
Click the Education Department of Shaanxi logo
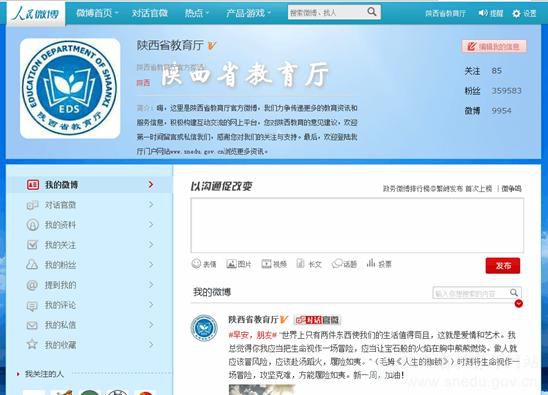click(70, 88)
